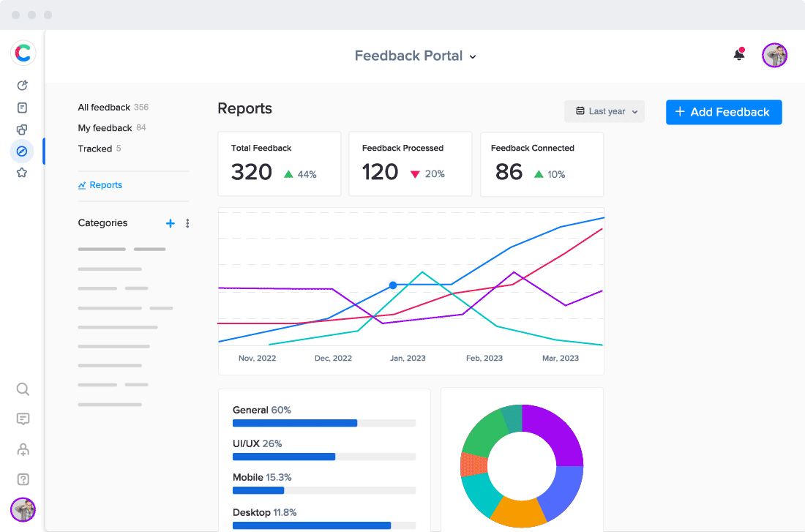Expand the Last year date range dropdown
Viewport: 805px width, 532px height.
point(604,111)
